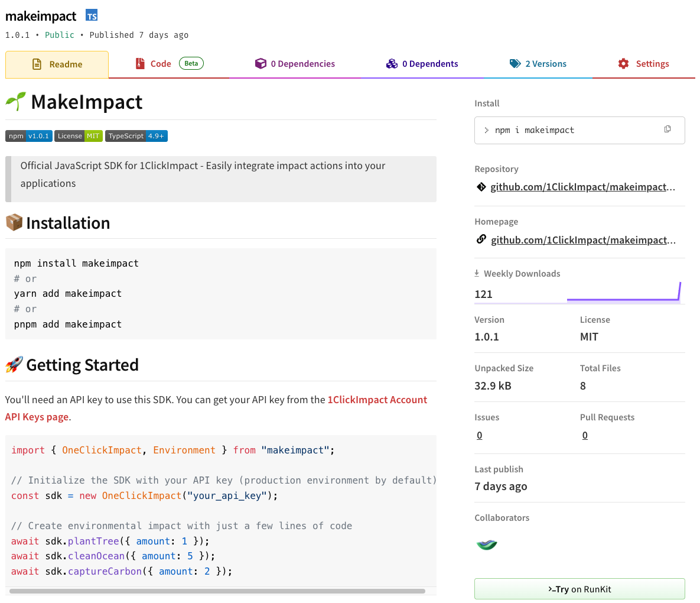Open the Homepage github link
Screen dimensions: 700x603
(583, 240)
